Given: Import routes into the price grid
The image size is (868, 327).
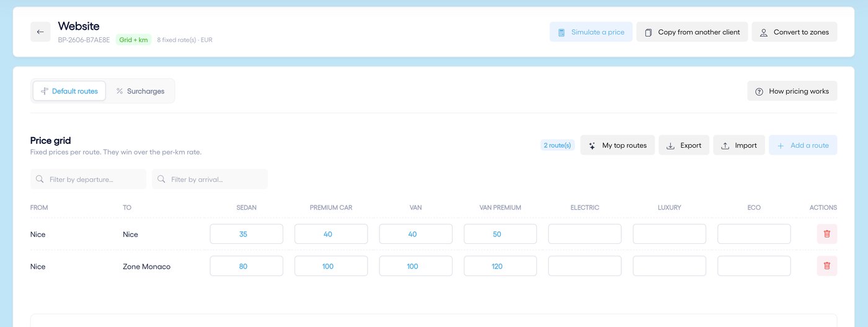Looking at the screenshot, I should (x=739, y=145).
